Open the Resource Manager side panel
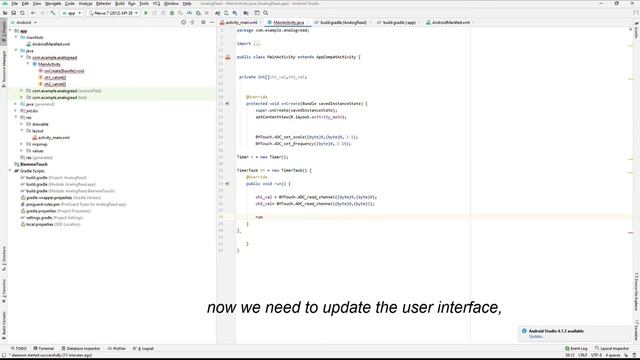Viewport: 640px width, 360px height. click(x=4, y=69)
